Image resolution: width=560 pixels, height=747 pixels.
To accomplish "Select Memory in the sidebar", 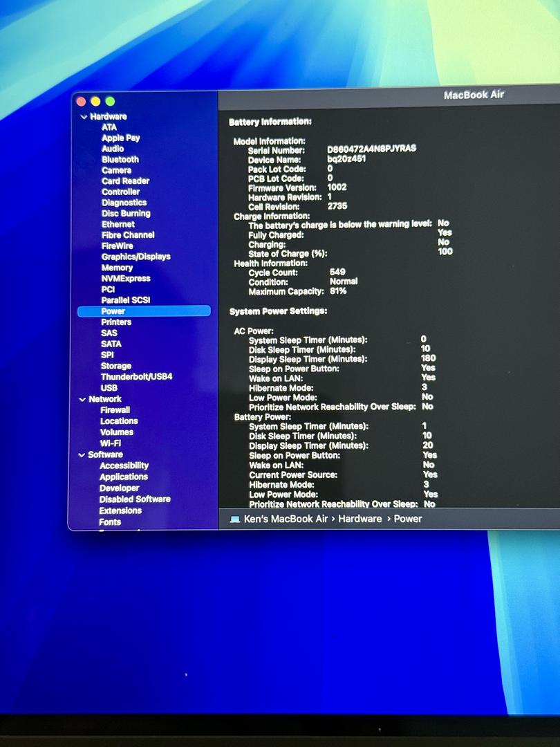I will point(117,268).
